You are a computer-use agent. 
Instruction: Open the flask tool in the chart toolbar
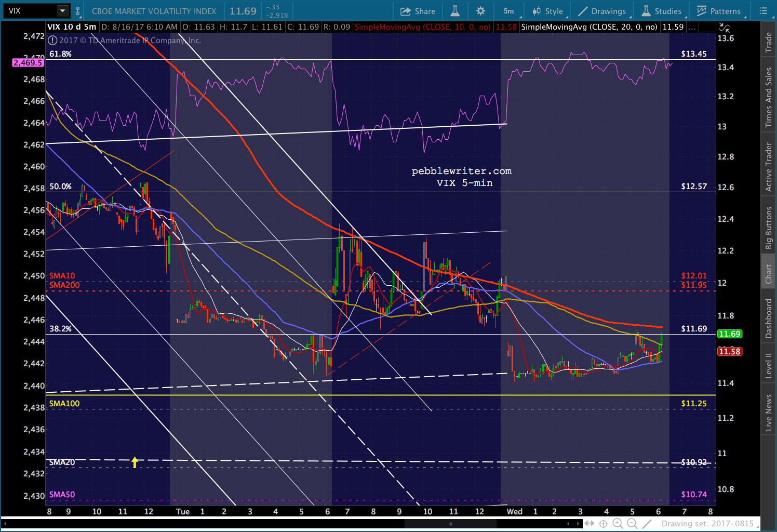(x=455, y=11)
